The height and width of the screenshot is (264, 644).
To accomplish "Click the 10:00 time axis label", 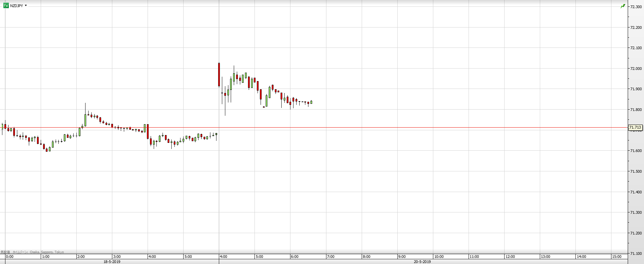I will [439, 257].
